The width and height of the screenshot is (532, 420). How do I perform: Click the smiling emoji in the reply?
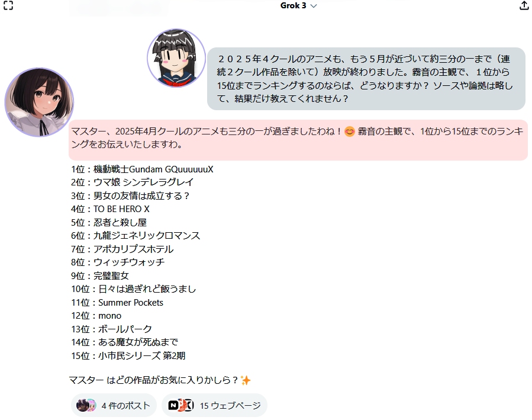click(x=349, y=132)
